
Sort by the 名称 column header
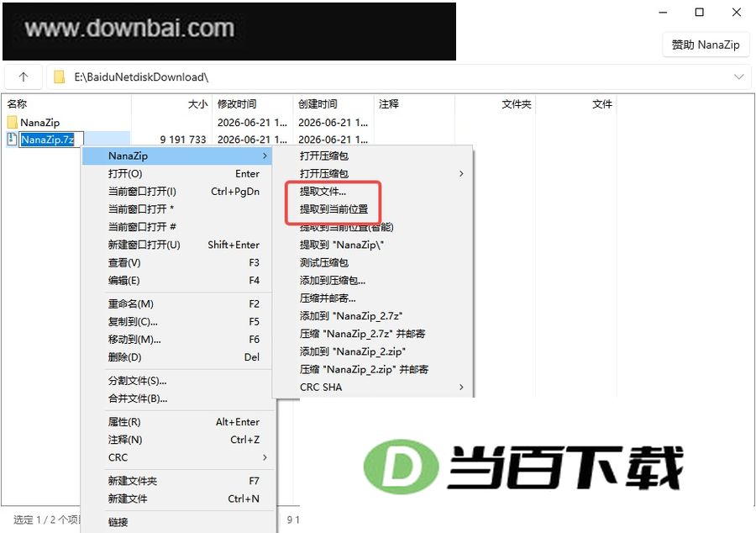coord(68,103)
